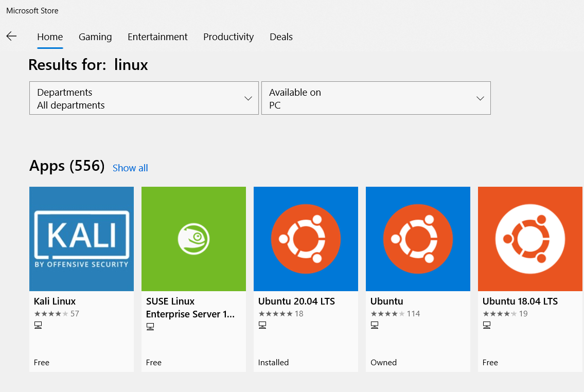The width and height of the screenshot is (584, 392).
Task: Open the Available on dropdown
Action: click(376, 98)
